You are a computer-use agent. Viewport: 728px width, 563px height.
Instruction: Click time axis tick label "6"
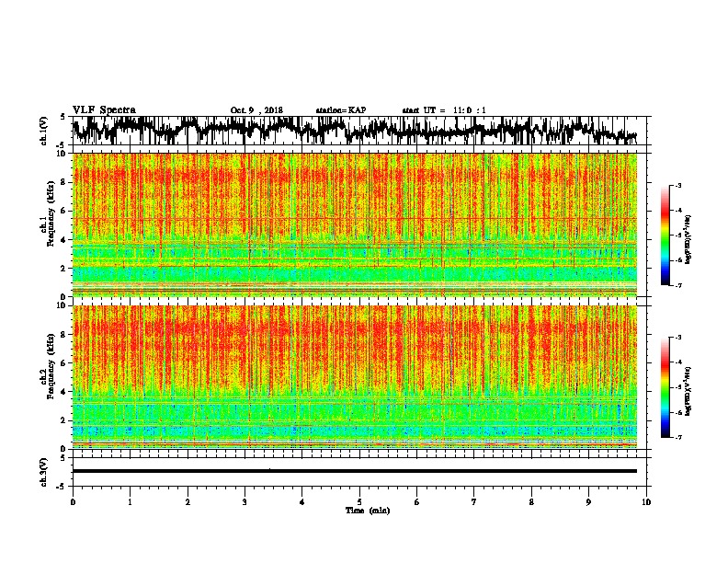pyautogui.click(x=417, y=502)
